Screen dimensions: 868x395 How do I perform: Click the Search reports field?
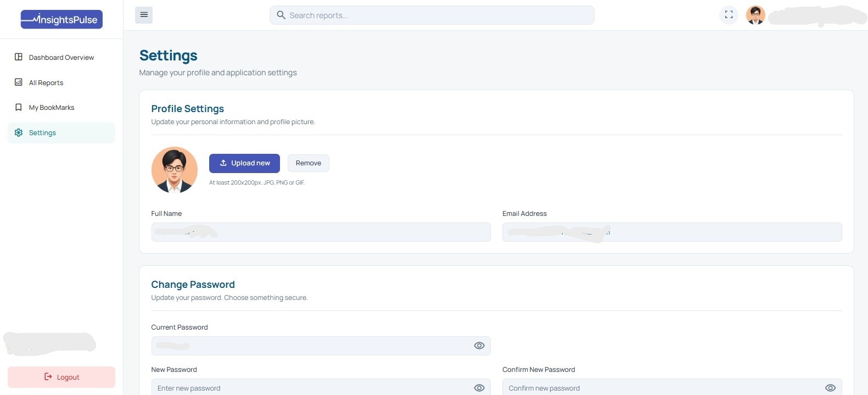(432, 15)
